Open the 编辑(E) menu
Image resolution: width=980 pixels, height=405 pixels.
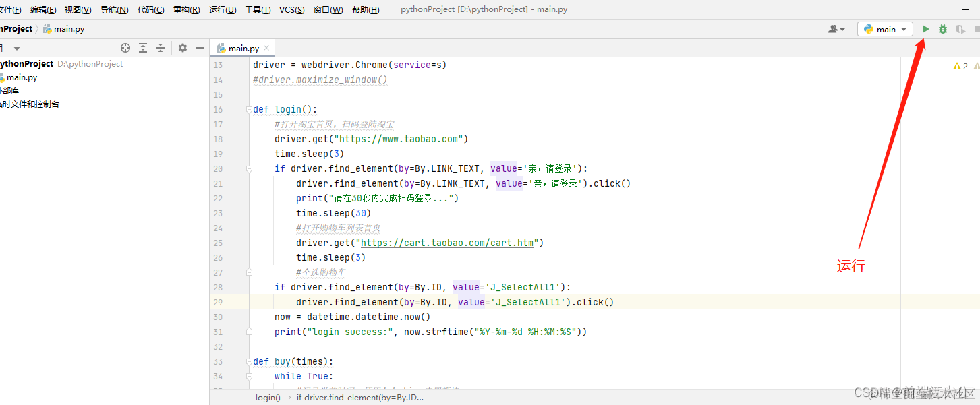point(43,10)
